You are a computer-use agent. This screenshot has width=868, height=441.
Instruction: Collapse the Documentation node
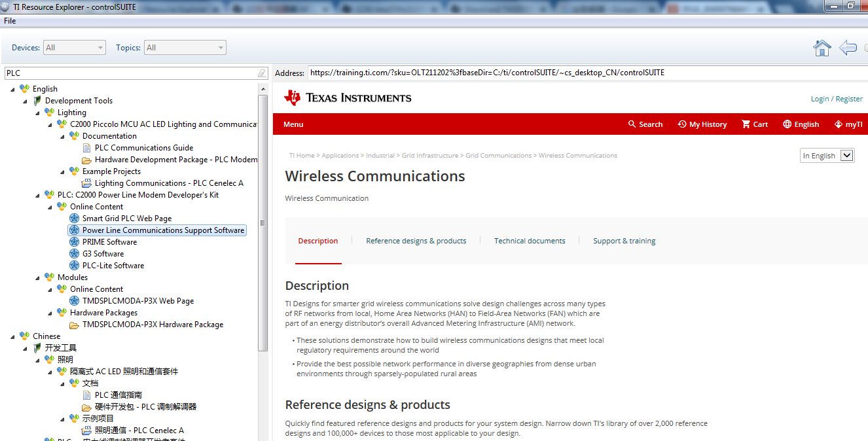point(63,136)
